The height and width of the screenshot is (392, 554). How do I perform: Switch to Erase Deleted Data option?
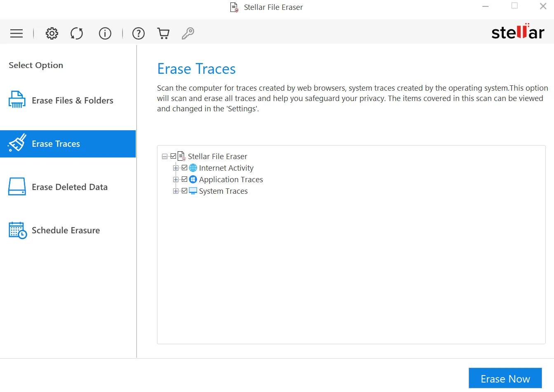click(x=68, y=187)
